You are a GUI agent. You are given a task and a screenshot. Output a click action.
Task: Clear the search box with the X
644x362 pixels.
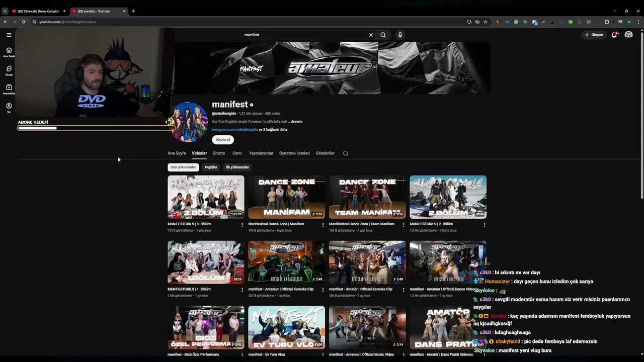coord(371,35)
